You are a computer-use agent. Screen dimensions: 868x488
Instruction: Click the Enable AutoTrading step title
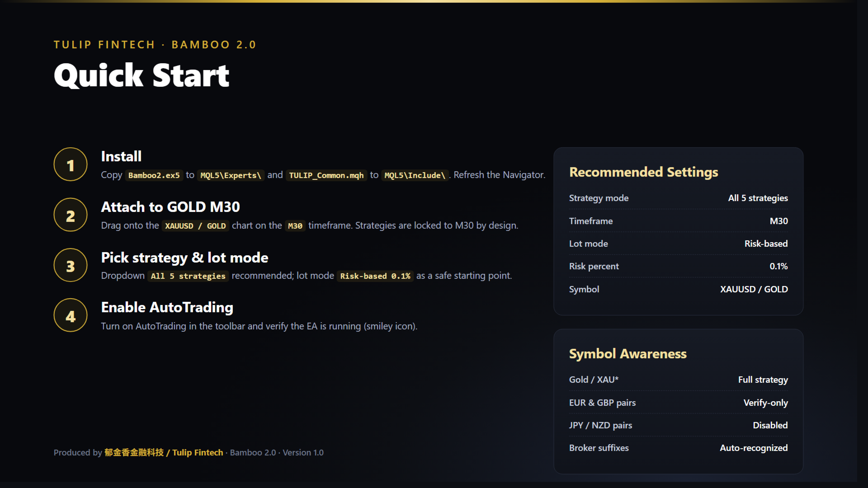coord(167,308)
